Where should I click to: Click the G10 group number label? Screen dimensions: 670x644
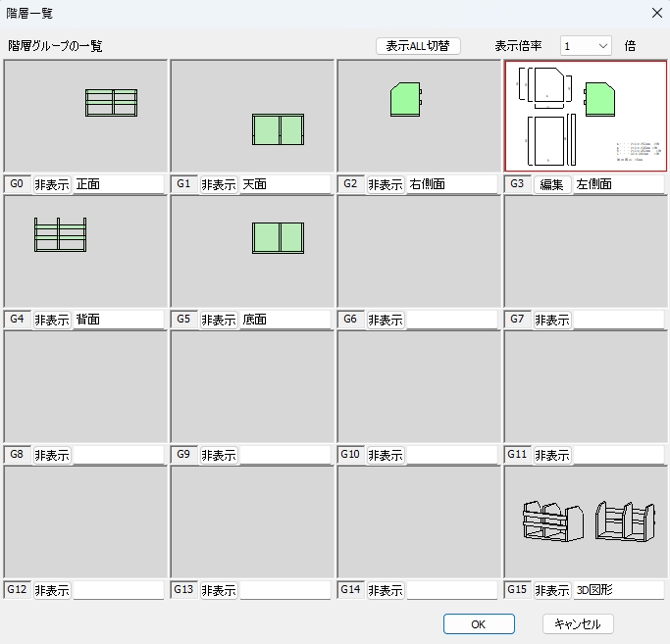pyautogui.click(x=351, y=455)
